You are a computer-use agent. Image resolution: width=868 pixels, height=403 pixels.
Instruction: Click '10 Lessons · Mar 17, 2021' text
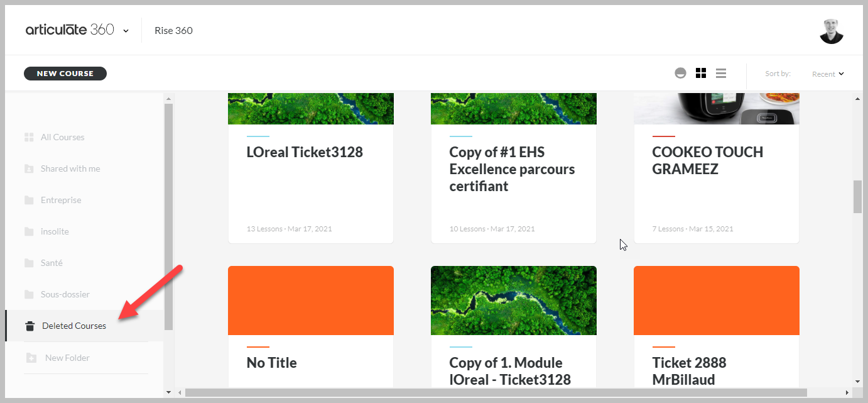[x=492, y=229]
